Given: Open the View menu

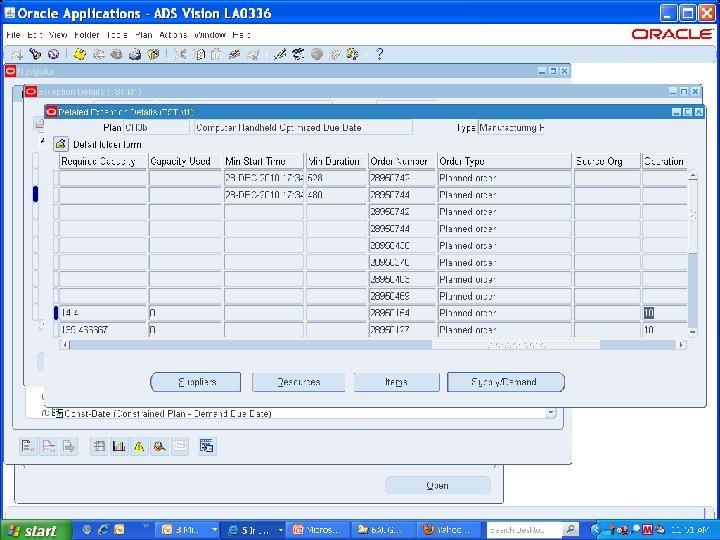Looking at the screenshot, I should (x=58, y=35).
